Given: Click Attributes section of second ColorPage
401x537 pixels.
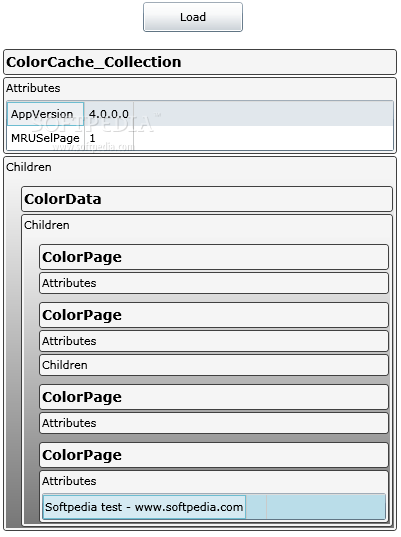Looking at the screenshot, I should tap(214, 341).
